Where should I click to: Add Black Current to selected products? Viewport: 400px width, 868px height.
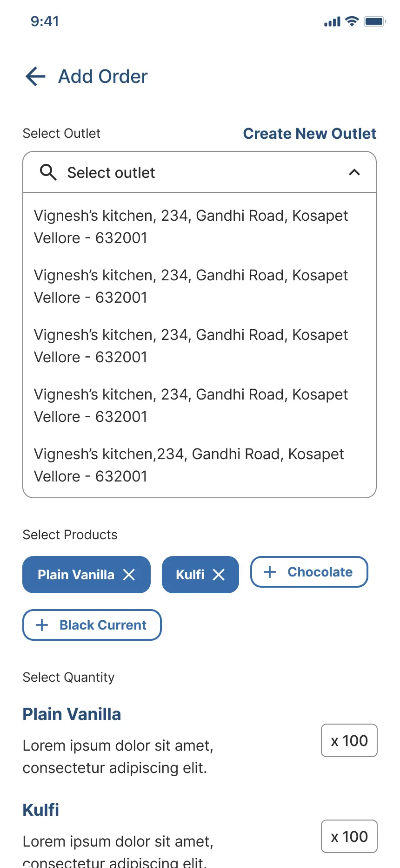[92, 625]
